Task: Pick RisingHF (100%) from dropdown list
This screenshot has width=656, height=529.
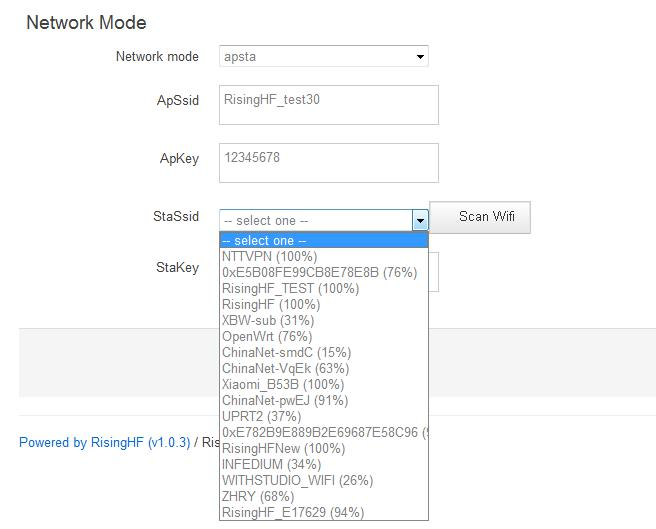Action: point(323,304)
